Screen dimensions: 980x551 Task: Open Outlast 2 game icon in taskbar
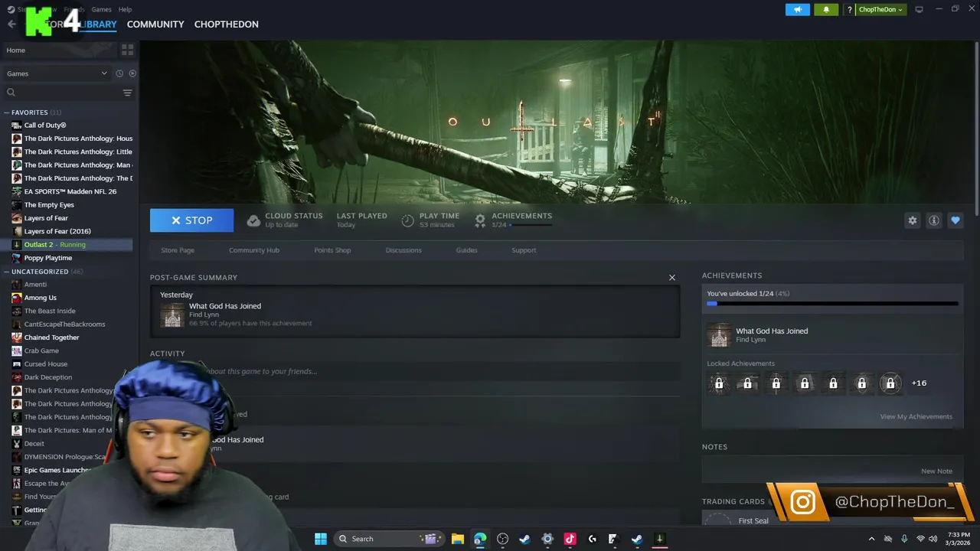coord(659,539)
